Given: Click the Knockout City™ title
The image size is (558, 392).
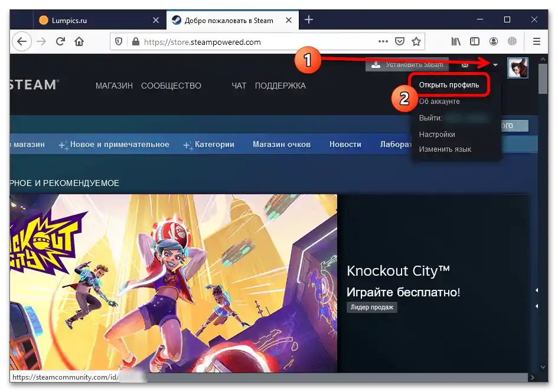Looking at the screenshot, I should click(x=398, y=271).
